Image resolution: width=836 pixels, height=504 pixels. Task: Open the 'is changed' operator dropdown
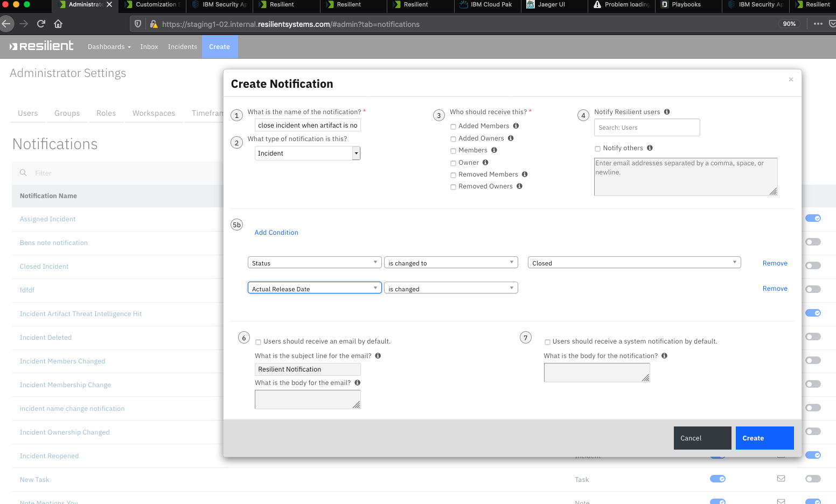pyautogui.click(x=451, y=288)
